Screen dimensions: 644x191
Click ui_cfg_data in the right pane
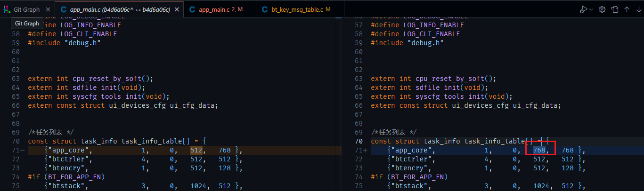point(535,106)
